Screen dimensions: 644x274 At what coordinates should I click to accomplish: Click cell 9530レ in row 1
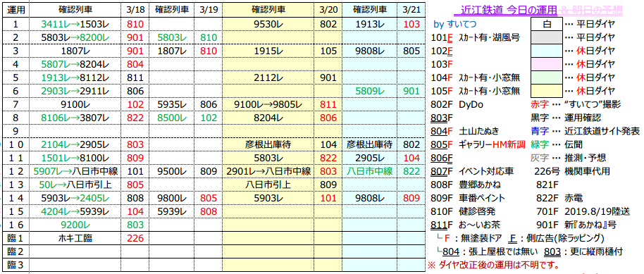pyautogui.click(x=268, y=25)
